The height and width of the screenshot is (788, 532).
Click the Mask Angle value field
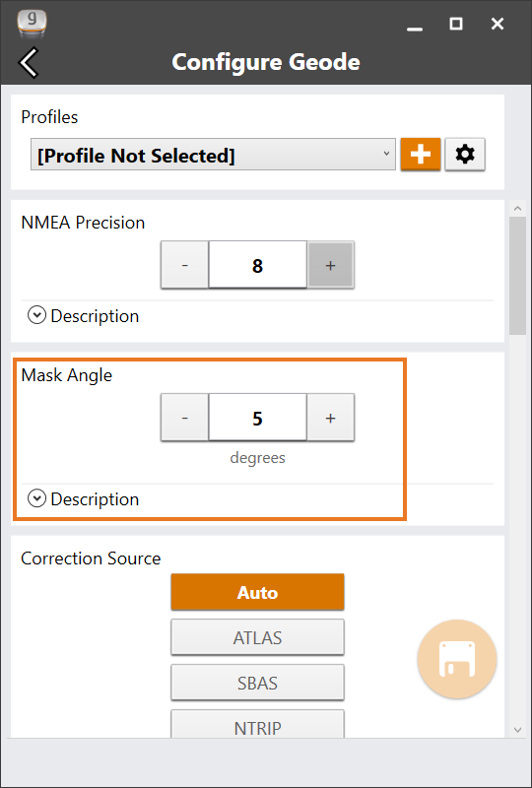click(x=257, y=418)
